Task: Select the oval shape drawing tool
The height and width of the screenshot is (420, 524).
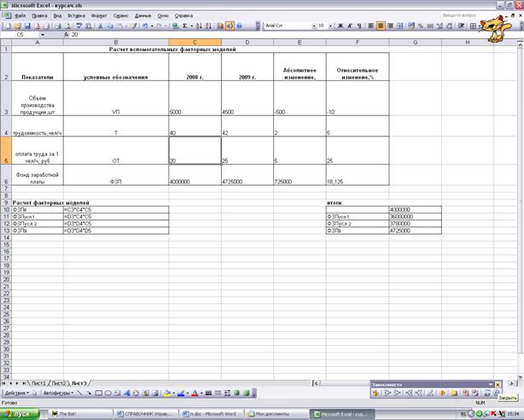Action: click(108, 394)
